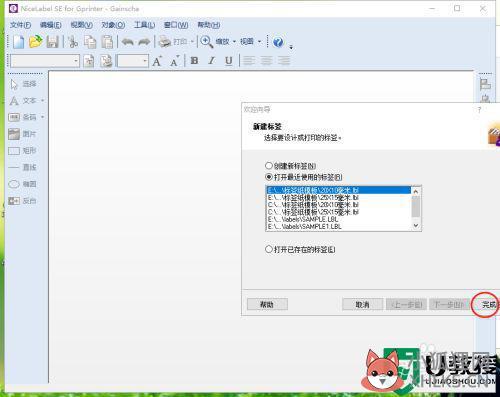Expand the 打印 dropdown arrow
The height and width of the screenshot is (397, 500).
point(192,42)
